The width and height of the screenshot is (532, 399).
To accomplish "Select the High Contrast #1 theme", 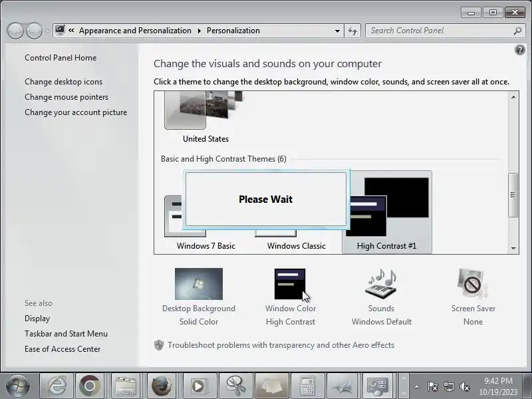I will 387,212.
